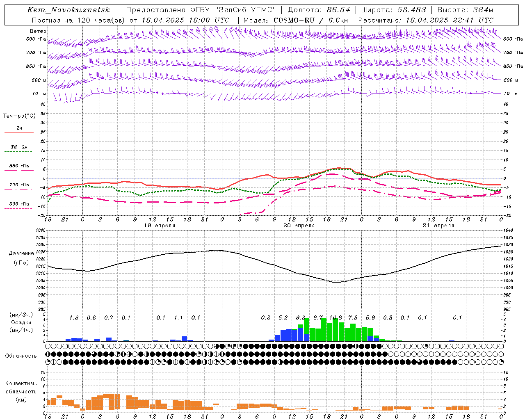The height and width of the screenshot is (420, 525).
Task: Click the 'Высота: 384м' elevation value
Action: click(x=465, y=10)
